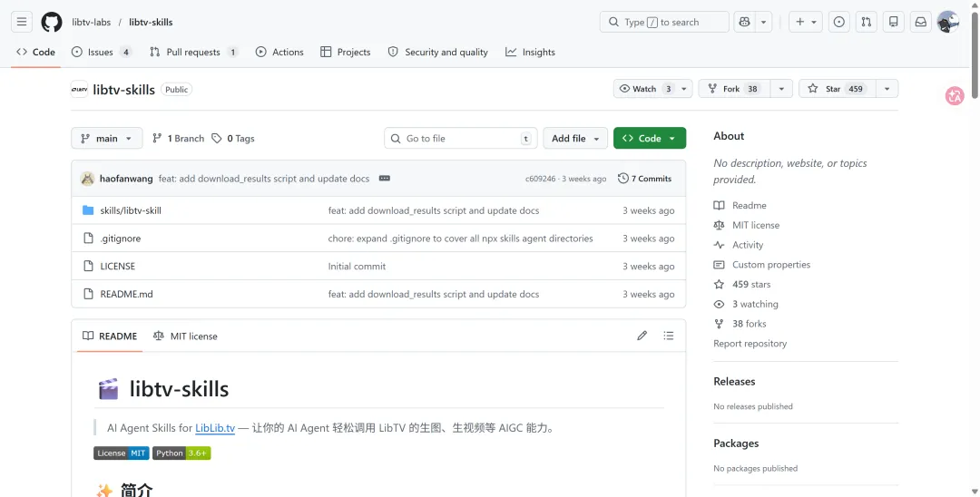The height and width of the screenshot is (497, 980).
Task: Expand the Watch notifications dropdown arrow
Action: click(684, 89)
